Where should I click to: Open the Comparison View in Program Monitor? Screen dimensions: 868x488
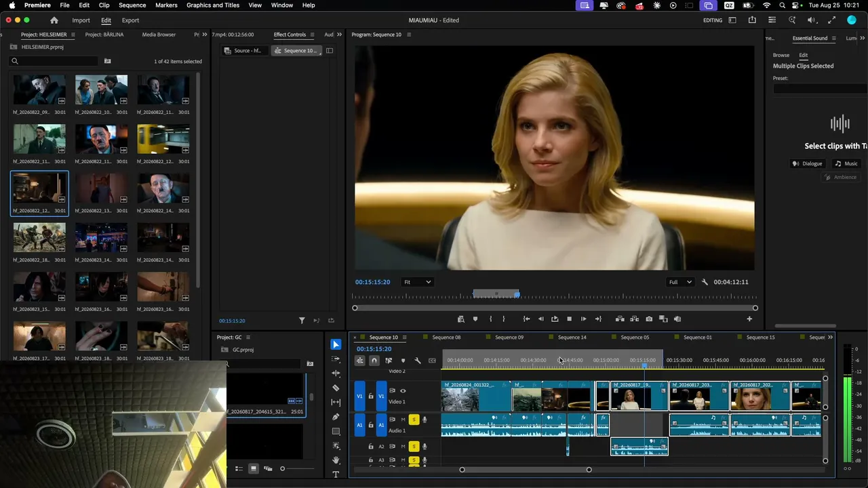tap(663, 319)
